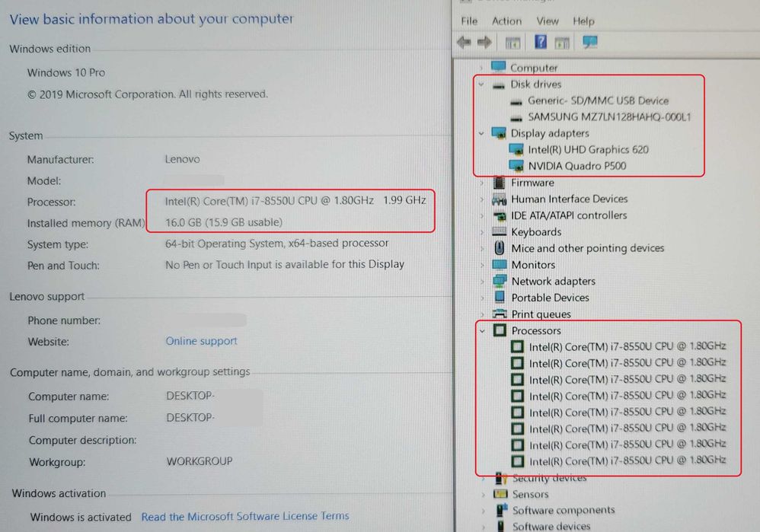Click the Portable Devices icon

(x=500, y=297)
